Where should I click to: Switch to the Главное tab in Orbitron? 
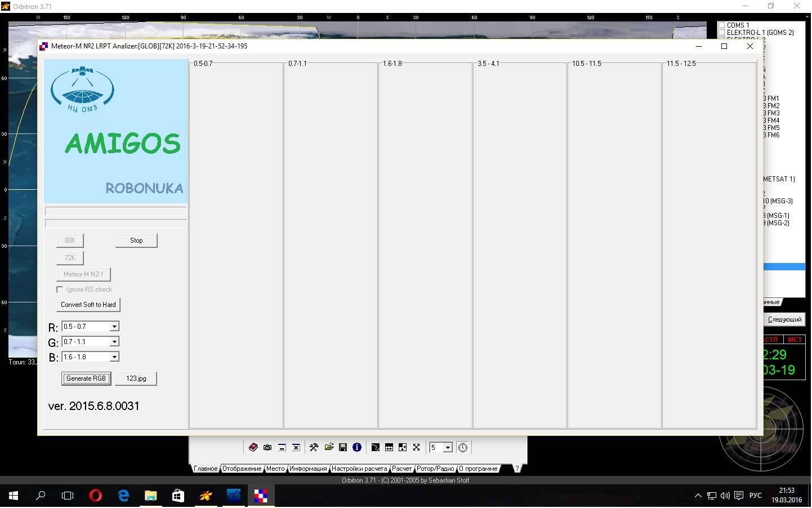[206, 469]
